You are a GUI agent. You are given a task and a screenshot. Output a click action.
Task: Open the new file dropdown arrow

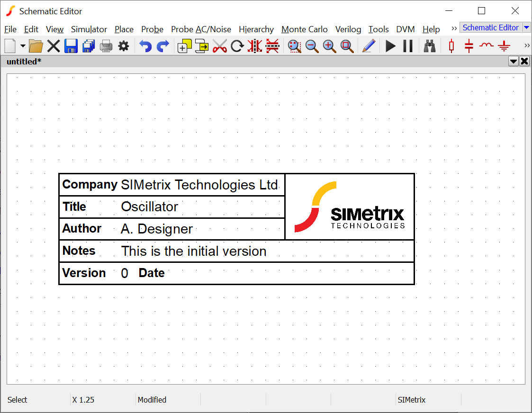[23, 46]
